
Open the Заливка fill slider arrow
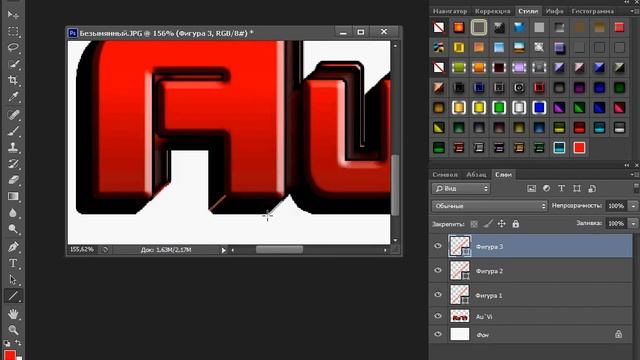coord(633,224)
